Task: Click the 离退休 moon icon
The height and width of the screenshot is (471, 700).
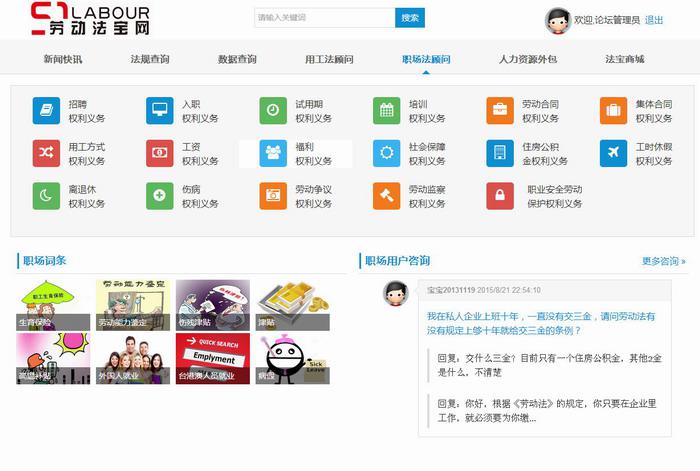Action: point(46,195)
